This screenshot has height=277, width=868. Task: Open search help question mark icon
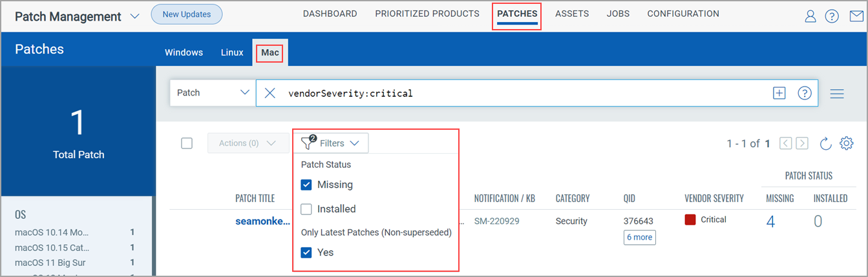tap(805, 94)
